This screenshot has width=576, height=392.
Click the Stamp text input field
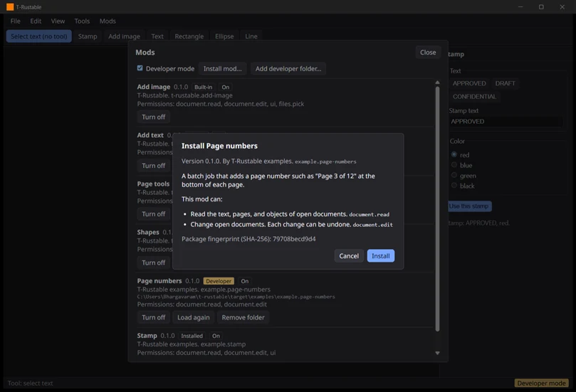click(x=506, y=122)
